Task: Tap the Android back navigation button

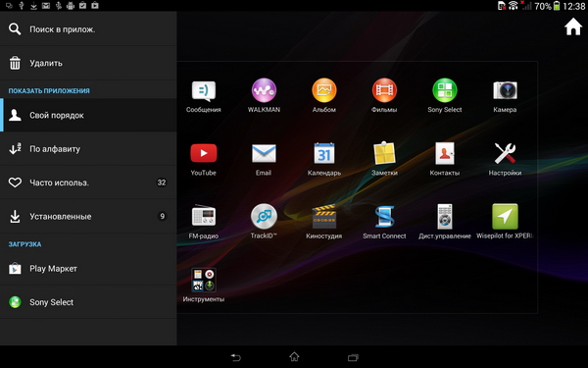Action: tap(235, 357)
